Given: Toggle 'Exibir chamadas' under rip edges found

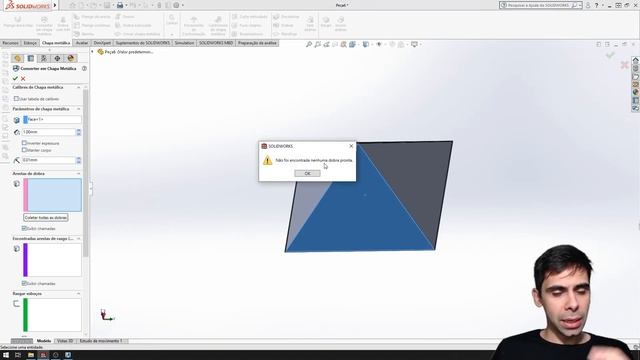Looking at the screenshot, I should coord(24,283).
